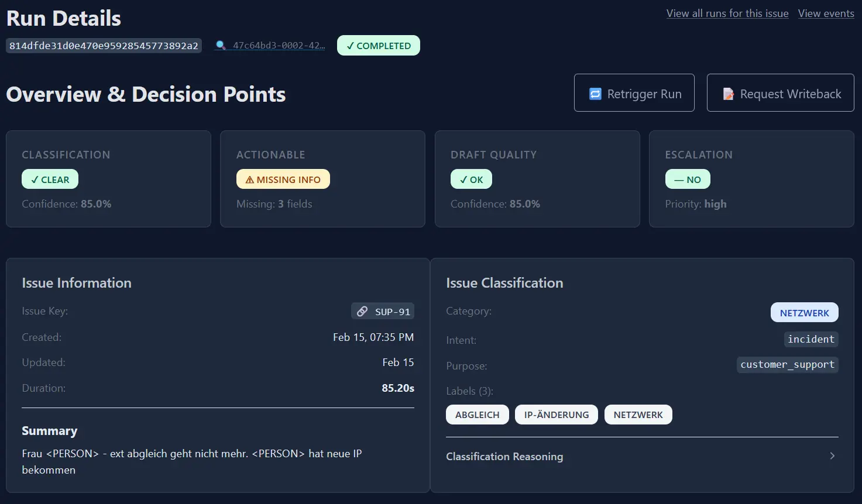Click the run hash 814dfde31d0e470e…

(104, 46)
